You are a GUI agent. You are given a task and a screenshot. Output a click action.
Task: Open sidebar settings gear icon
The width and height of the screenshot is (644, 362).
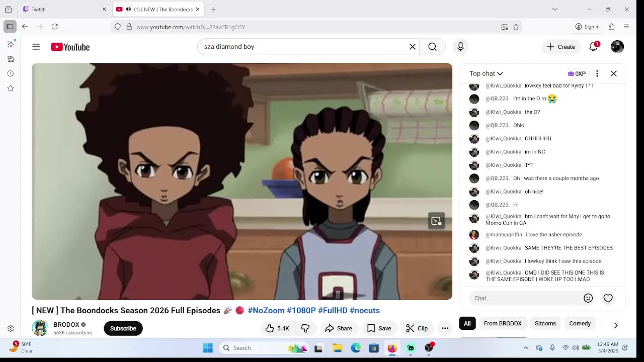tap(11, 329)
